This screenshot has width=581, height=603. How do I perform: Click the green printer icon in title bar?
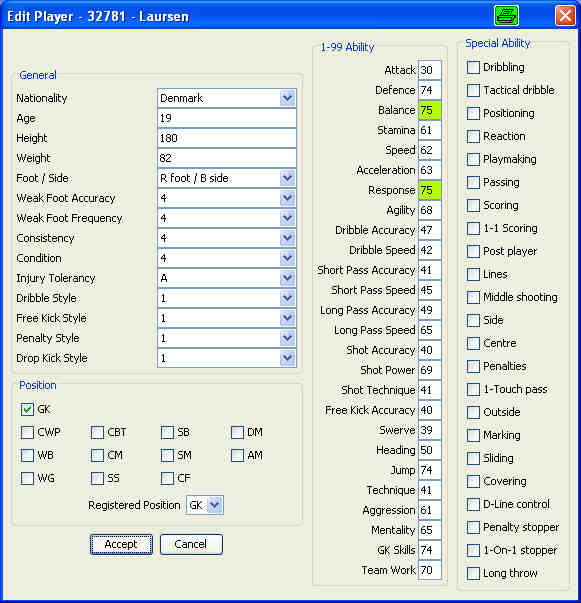(x=506, y=16)
